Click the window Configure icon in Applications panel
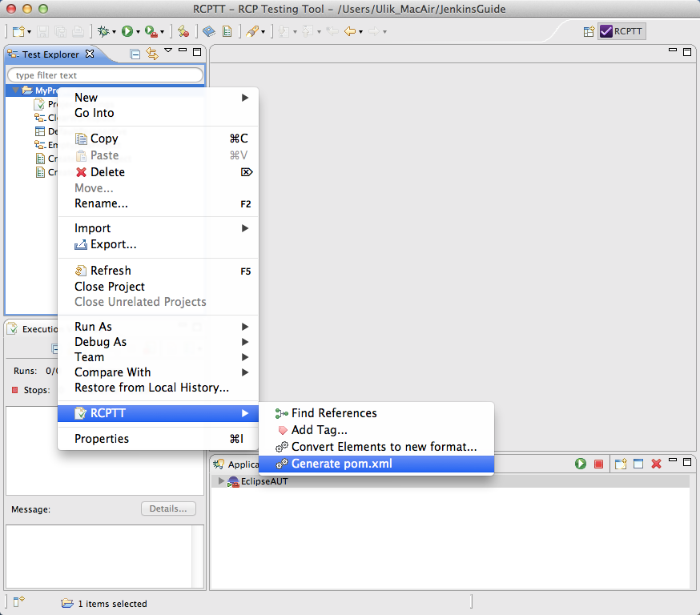 [638, 464]
